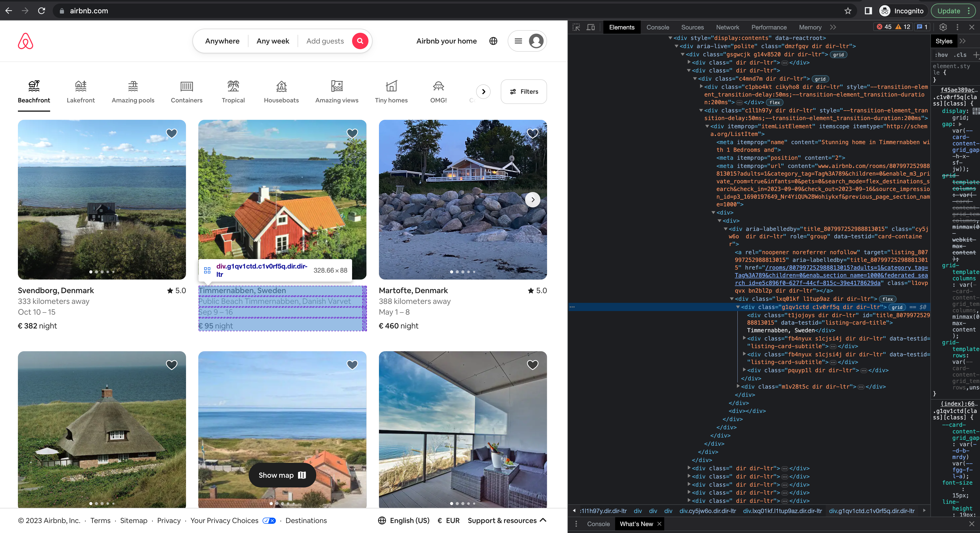The height and width of the screenshot is (533, 980).
Task: Collapse the c4mnd7m div node
Action: (x=695, y=78)
